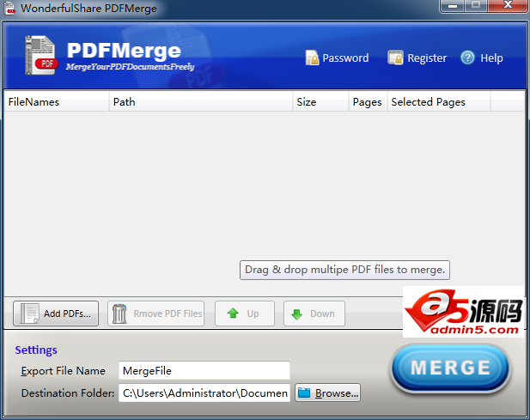530x420 pixels.
Task: Click the Destination Folder path field
Action: pyautogui.click(x=204, y=393)
